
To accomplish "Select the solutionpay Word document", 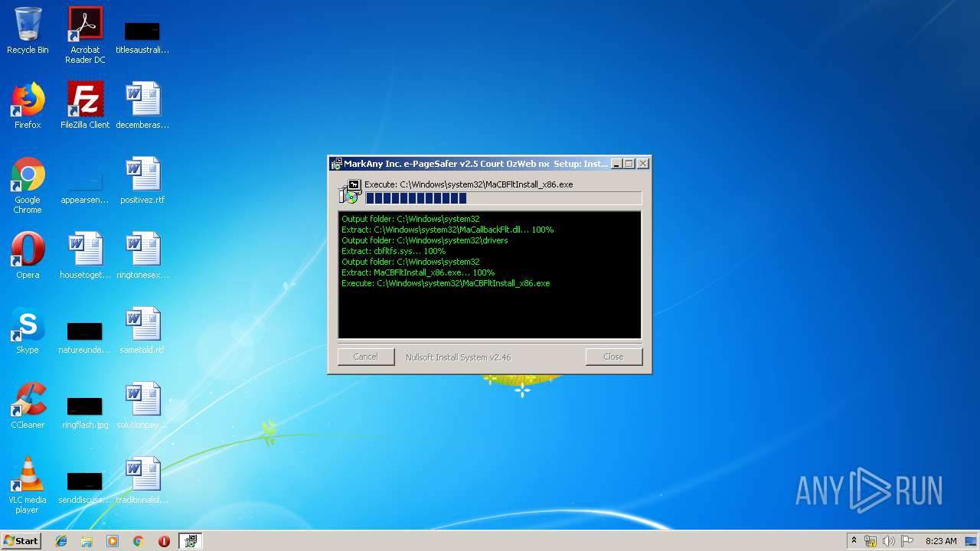I will 142,406.
